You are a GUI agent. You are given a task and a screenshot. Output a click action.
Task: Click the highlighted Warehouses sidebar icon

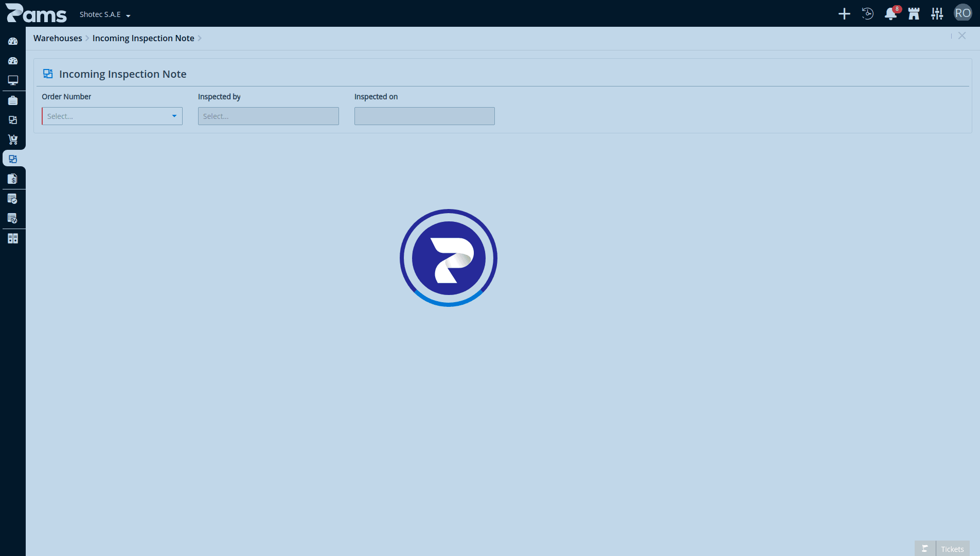click(x=13, y=159)
